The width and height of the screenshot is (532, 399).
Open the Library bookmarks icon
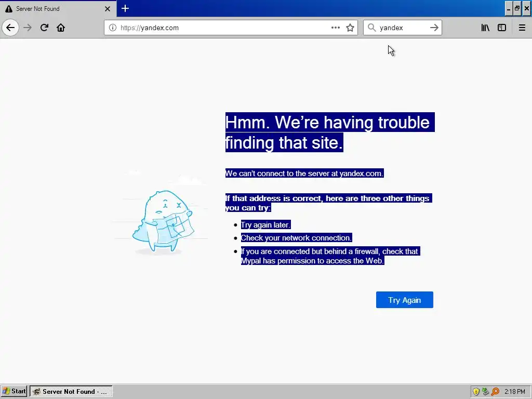coord(485,28)
